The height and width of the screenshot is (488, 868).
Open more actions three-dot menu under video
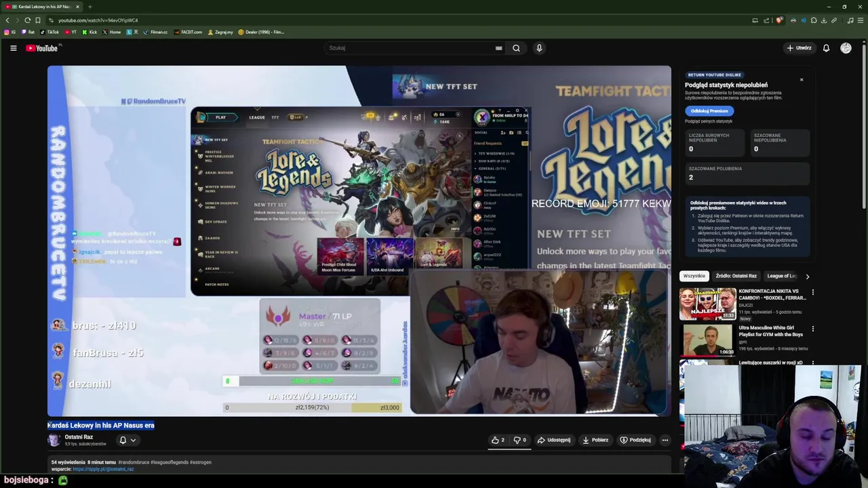(665, 440)
